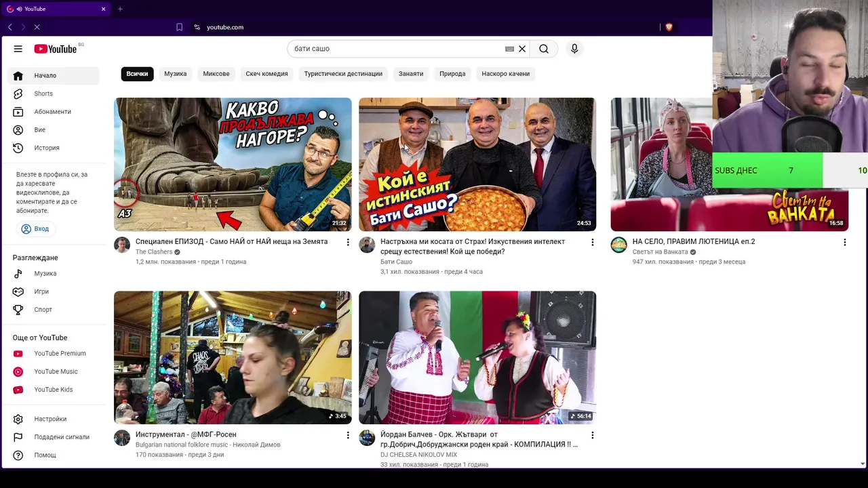Open Светът на Ванката channel name

tap(660, 252)
